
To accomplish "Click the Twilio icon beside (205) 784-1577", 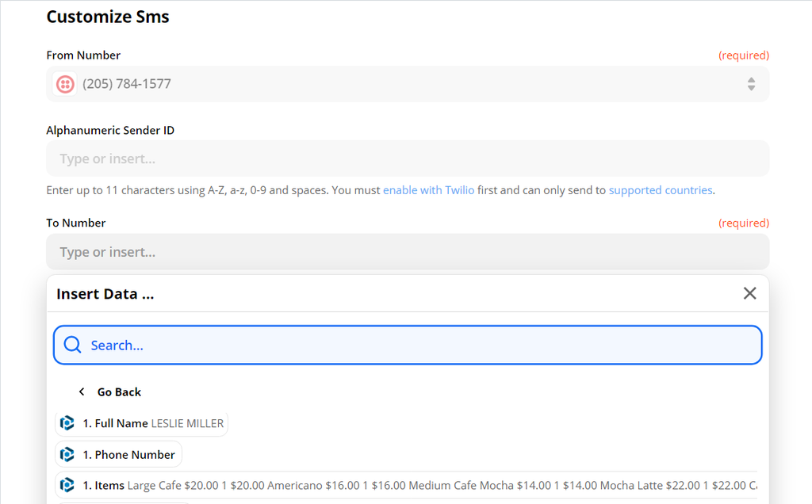I will pyautogui.click(x=65, y=83).
